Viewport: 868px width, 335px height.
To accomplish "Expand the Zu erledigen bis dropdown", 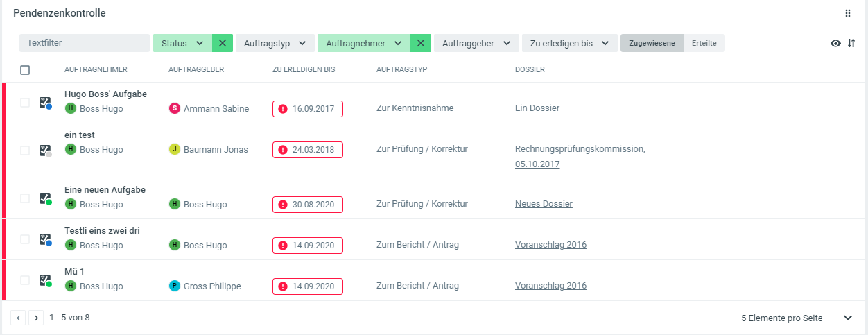I will [x=569, y=43].
